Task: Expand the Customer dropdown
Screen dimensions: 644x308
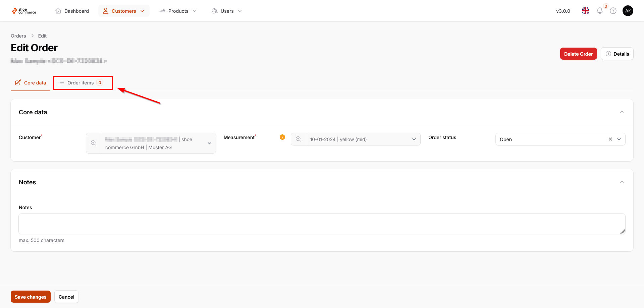Action: pos(209,143)
